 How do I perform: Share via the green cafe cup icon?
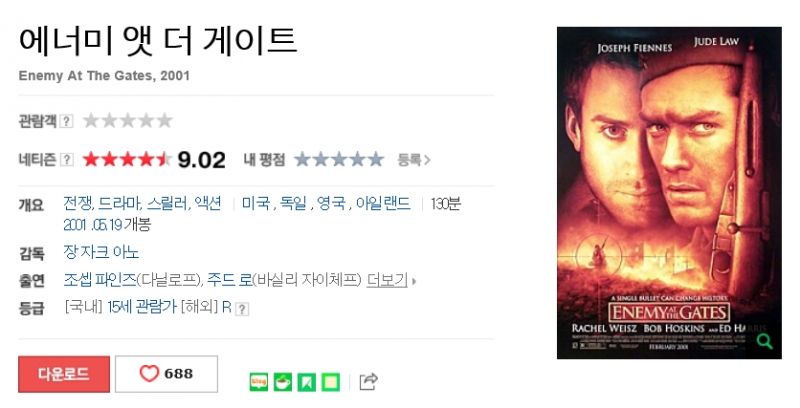click(x=283, y=381)
